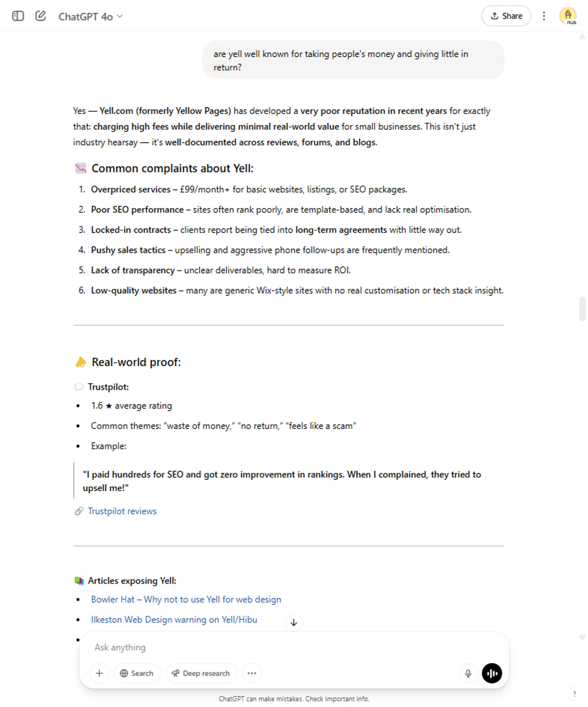Open Ilkeston Web Design warning link
This screenshot has height=707, width=588.
point(174,619)
